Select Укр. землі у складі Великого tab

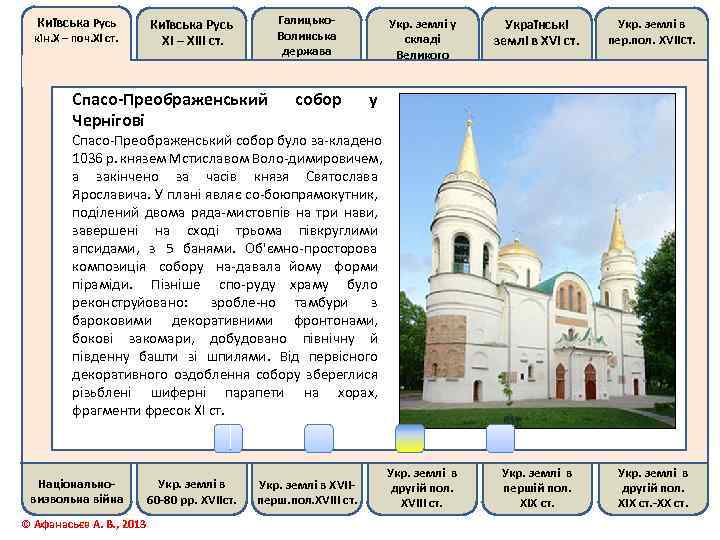tap(422, 33)
